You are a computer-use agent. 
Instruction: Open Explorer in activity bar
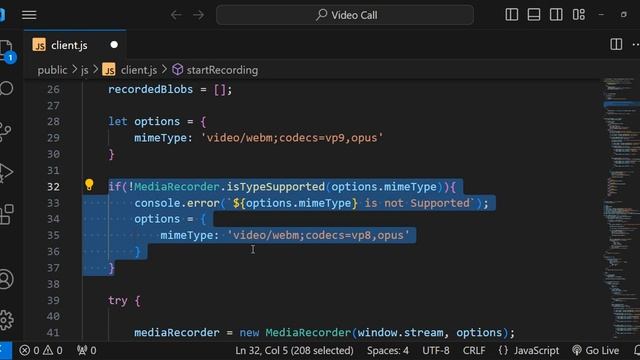click(x=7, y=51)
